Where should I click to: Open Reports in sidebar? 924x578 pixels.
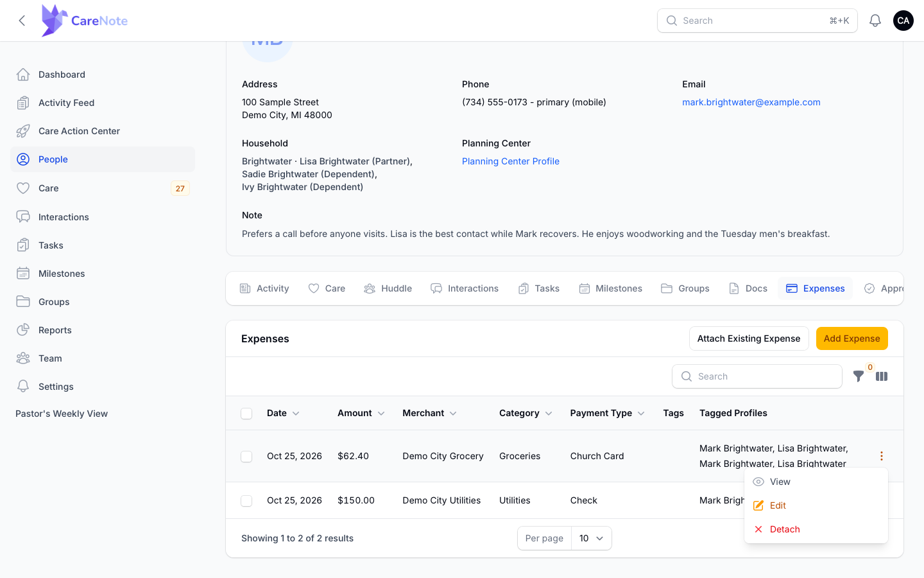pos(103,330)
